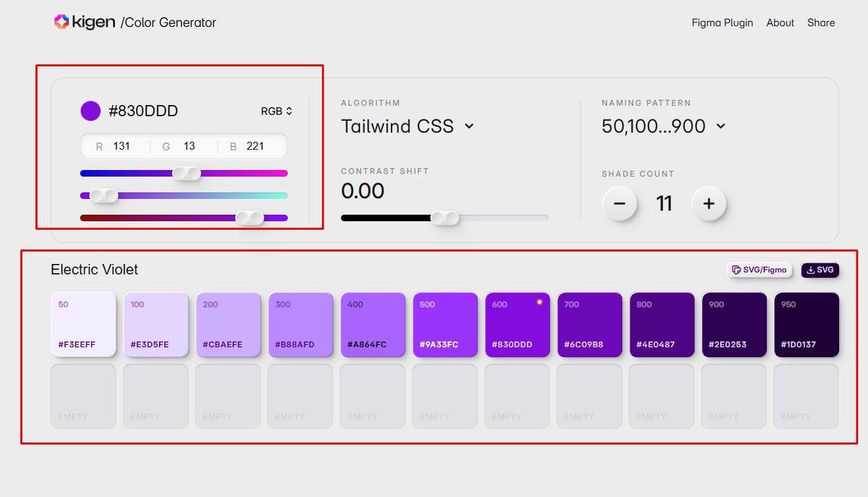The width and height of the screenshot is (868, 497).
Task: Click the G value input field
Action: click(189, 146)
